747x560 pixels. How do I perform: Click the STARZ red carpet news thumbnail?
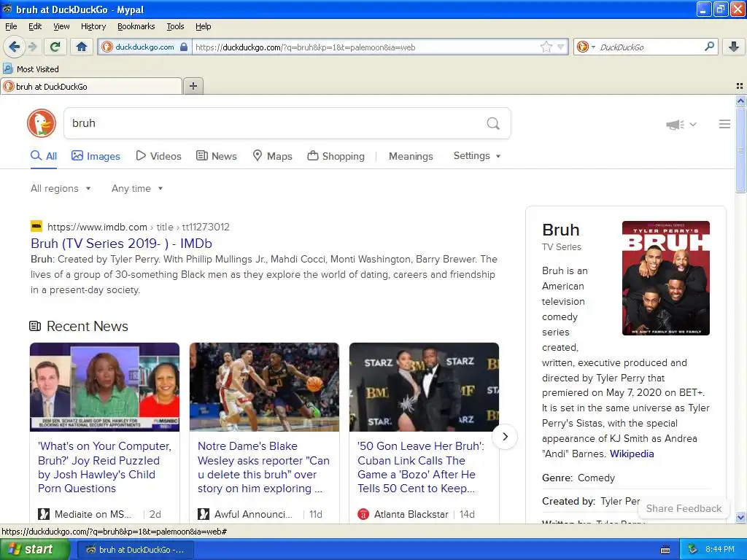point(424,387)
